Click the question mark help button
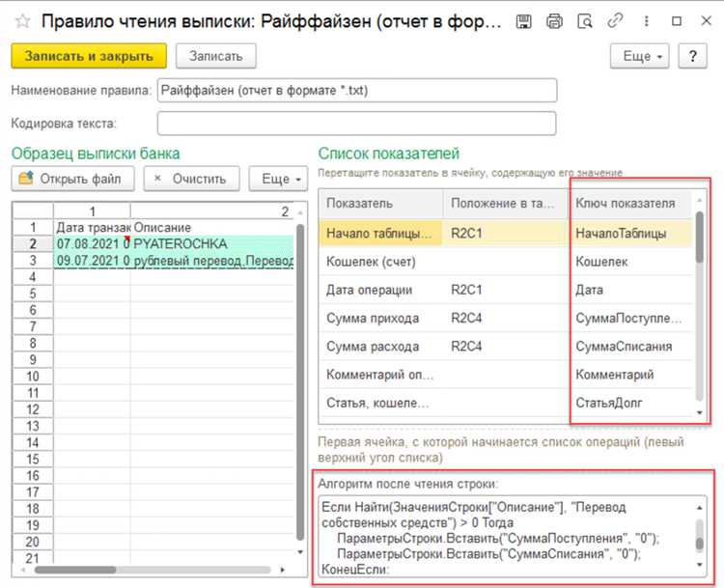 click(x=692, y=56)
